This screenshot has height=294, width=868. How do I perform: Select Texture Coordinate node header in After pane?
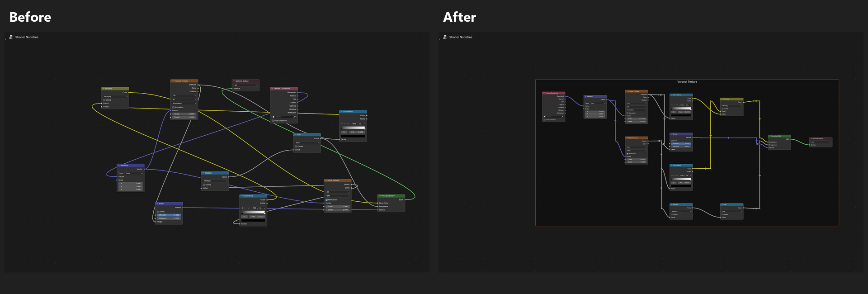coord(554,93)
